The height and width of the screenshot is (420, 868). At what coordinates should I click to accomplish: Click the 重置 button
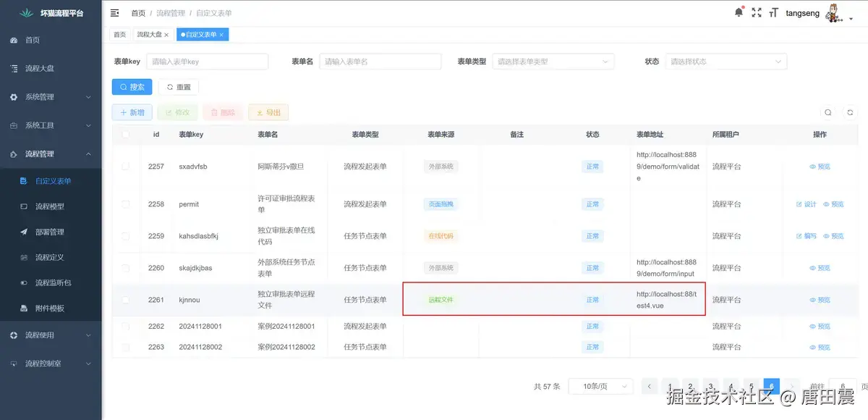pos(179,87)
